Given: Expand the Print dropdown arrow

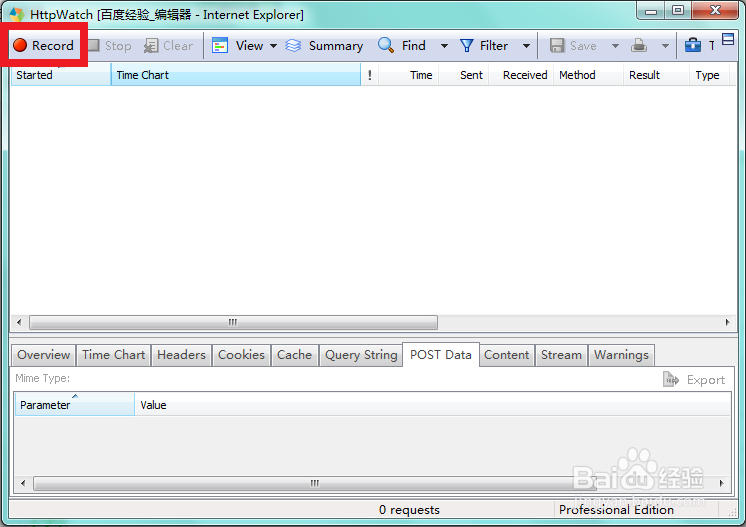Looking at the screenshot, I should pos(666,46).
